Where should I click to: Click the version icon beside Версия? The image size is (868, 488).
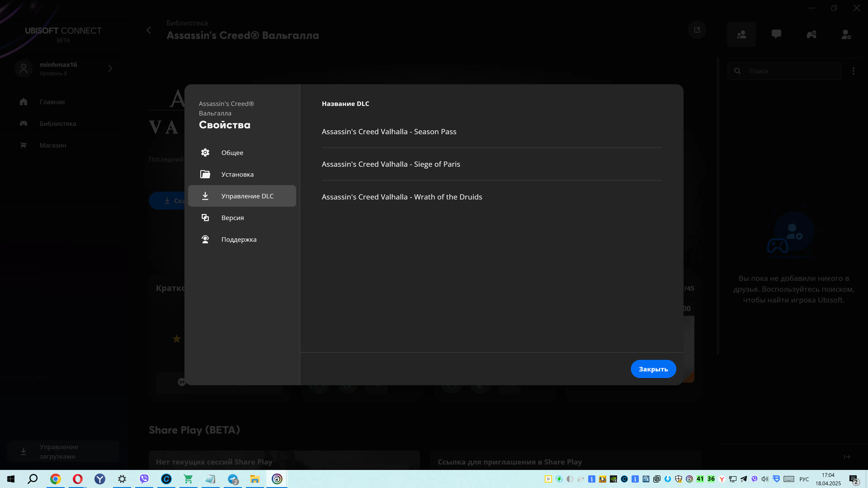(205, 218)
